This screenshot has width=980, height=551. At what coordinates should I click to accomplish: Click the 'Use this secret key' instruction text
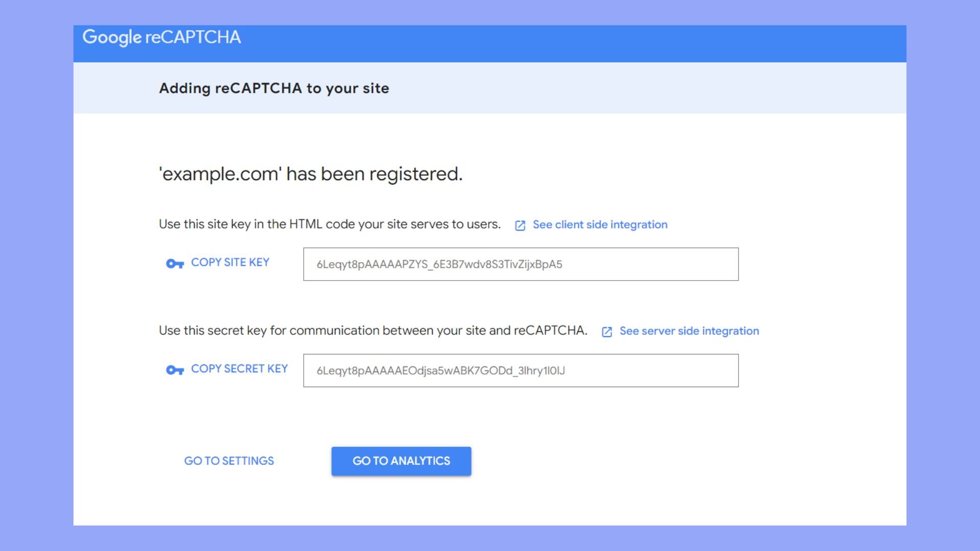point(373,331)
